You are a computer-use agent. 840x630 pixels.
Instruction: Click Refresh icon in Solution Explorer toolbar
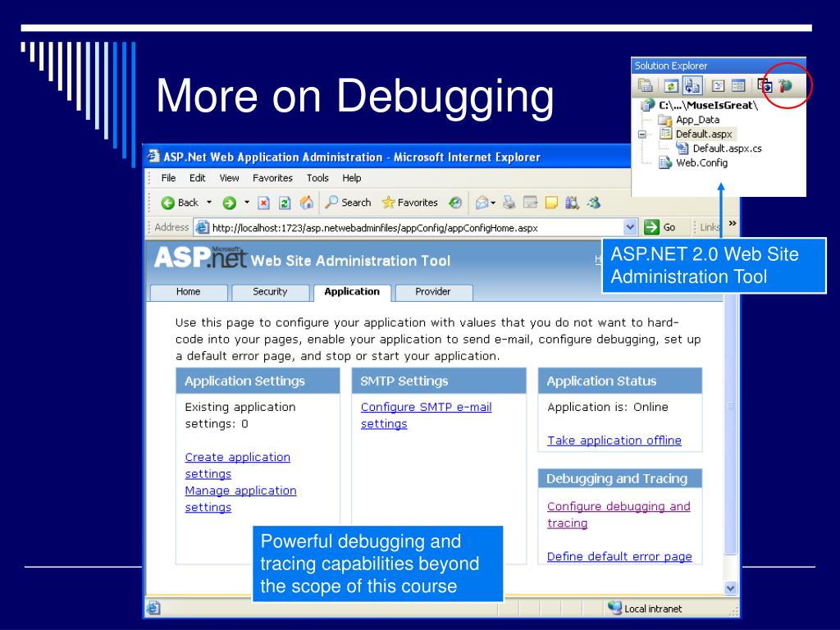coord(671,85)
